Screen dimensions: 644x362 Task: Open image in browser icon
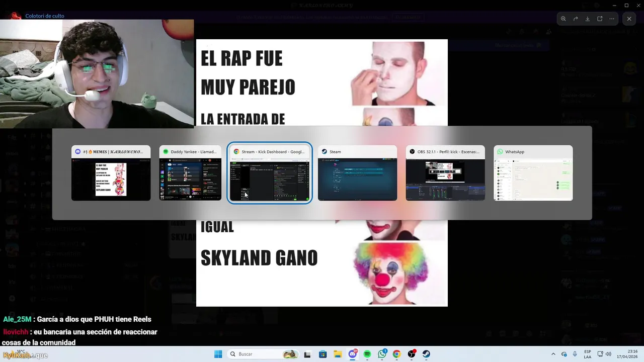[x=600, y=19]
